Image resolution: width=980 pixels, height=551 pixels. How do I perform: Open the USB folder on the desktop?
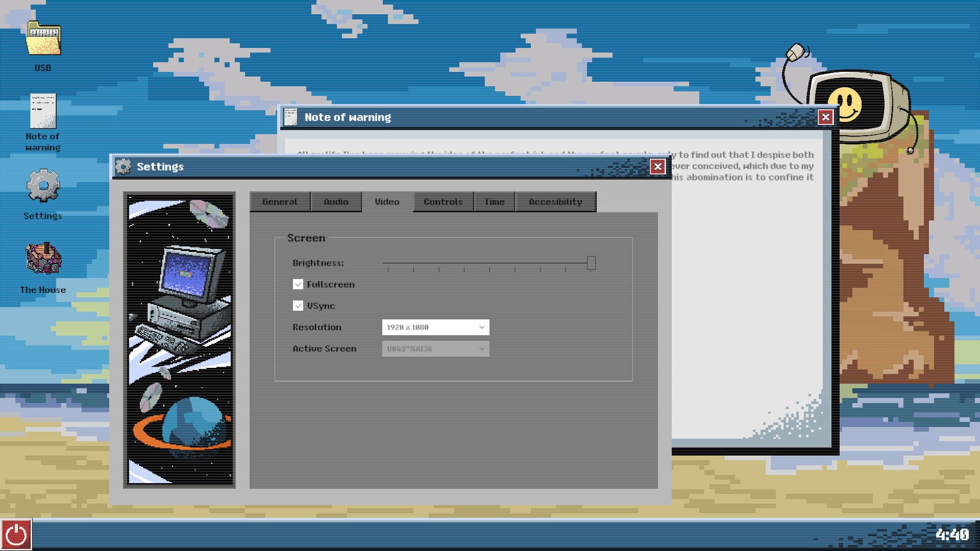pos(43,43)
